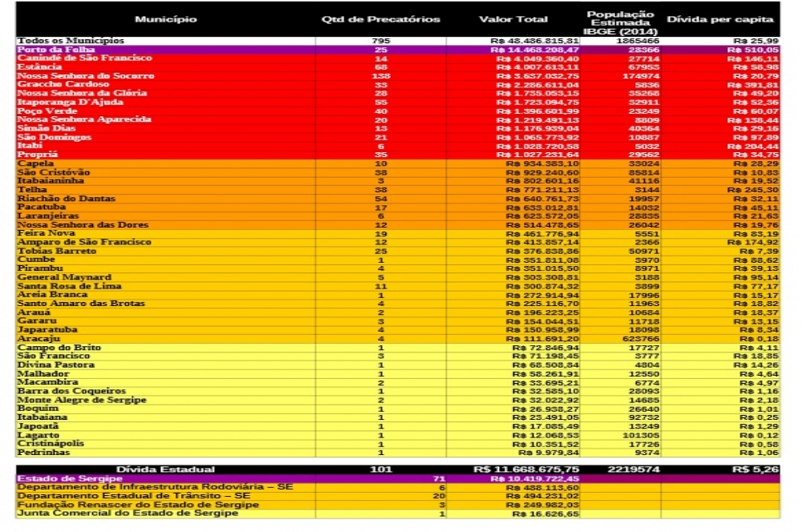Click Porto da Folha's R$ 510,05 value
Viewport: 801px width, 532px height.
(758, 49)
